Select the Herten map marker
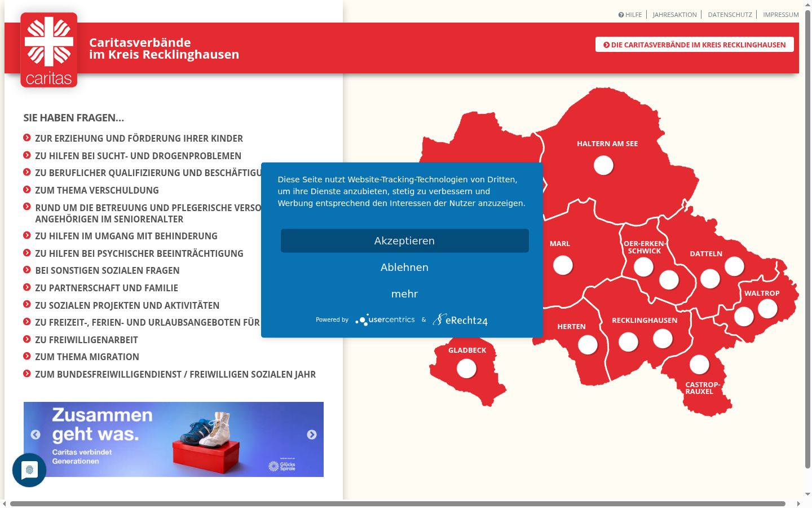Viewport: 812px width, 508px height. (x=588, y=344)
